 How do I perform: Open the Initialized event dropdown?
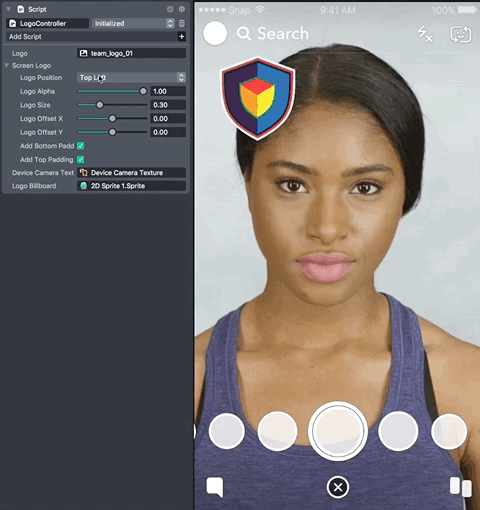click(133, 23)
